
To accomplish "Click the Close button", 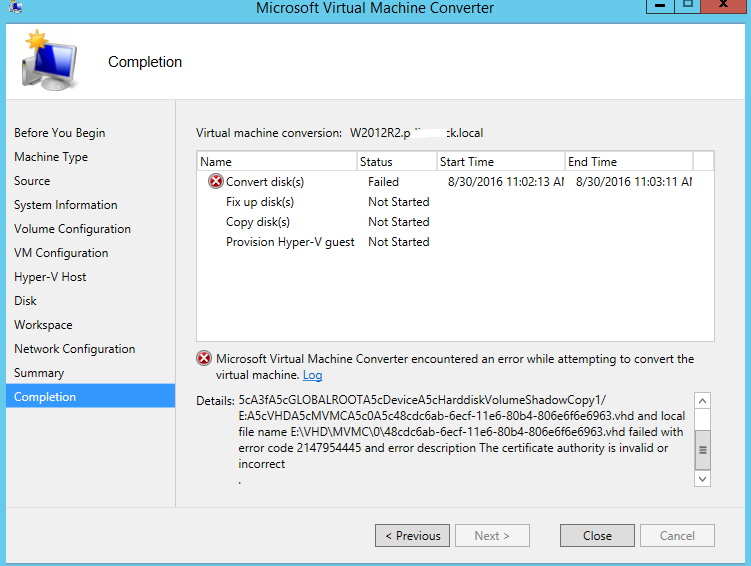I will tap(597, 535).
